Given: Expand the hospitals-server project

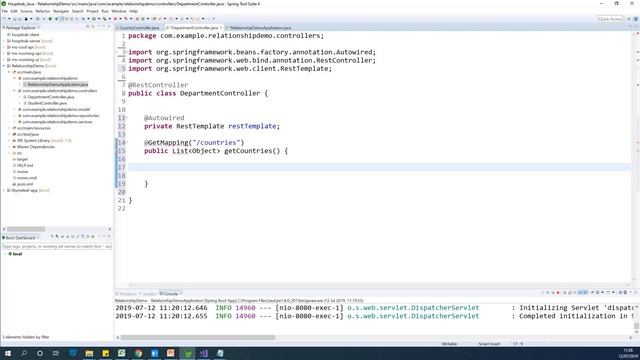Looking at the screenshot, I should (4, 41).
